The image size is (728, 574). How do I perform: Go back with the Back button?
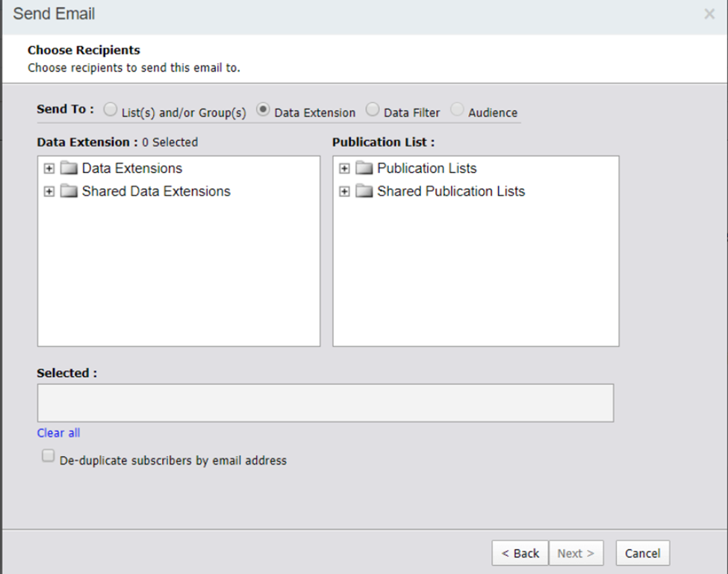pos(520,553)
